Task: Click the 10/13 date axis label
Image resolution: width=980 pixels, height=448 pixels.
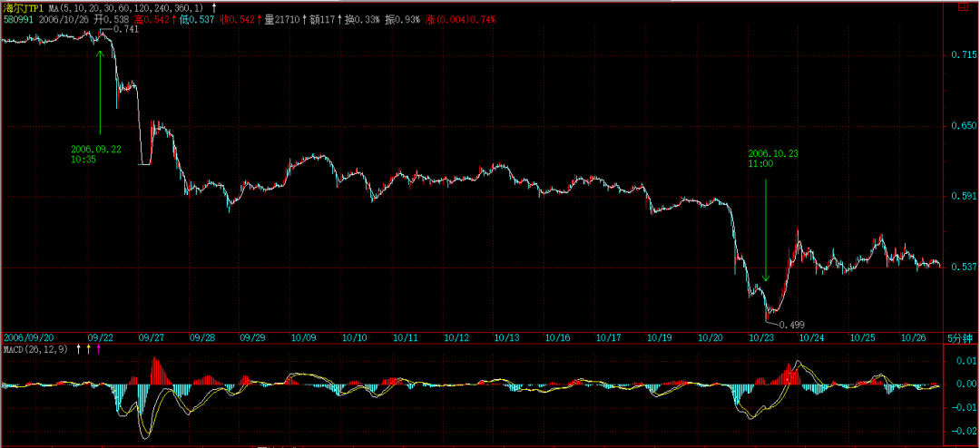Action: [507, 337]
